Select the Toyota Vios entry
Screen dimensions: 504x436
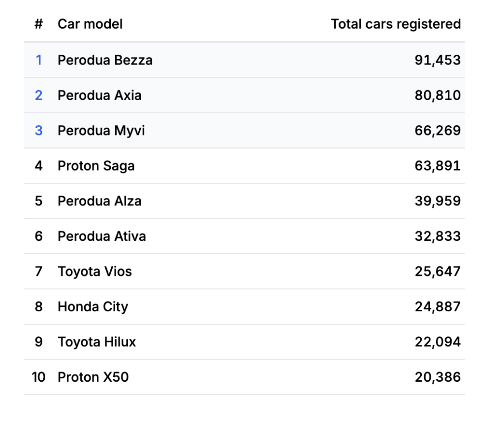94,271
